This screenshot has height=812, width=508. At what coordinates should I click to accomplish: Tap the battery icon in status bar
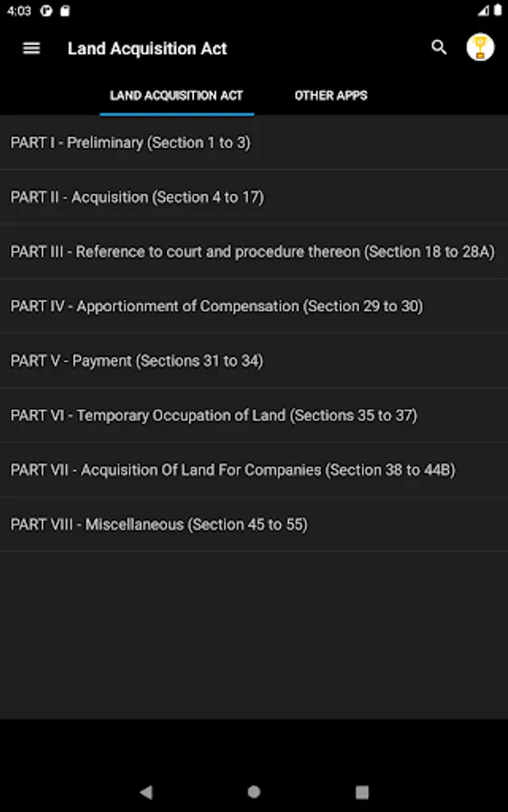point(498,10)
